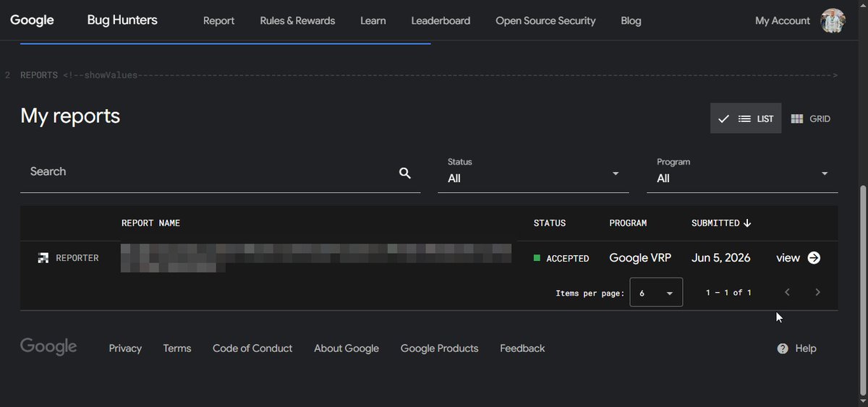The width and height of the screenshot is (868, 407).
Task: Open the Items per page dropdown
Action: tap(656, 292)
